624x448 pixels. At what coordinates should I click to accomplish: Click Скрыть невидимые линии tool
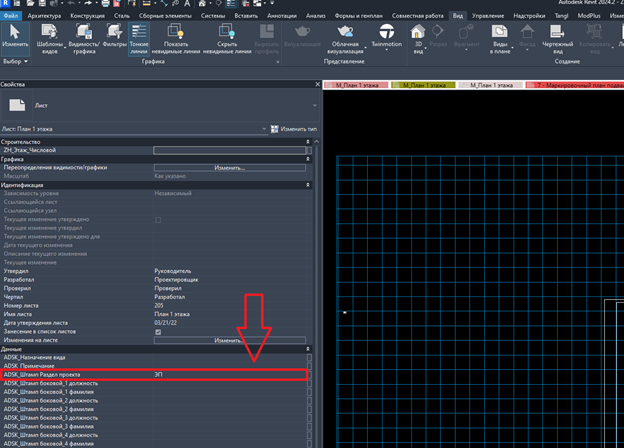(227, 39)
